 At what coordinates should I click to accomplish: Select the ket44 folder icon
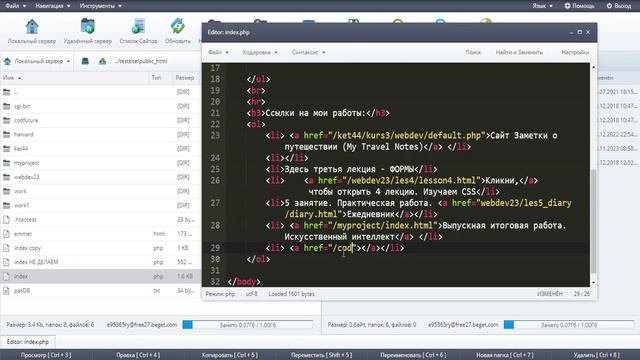7,149
